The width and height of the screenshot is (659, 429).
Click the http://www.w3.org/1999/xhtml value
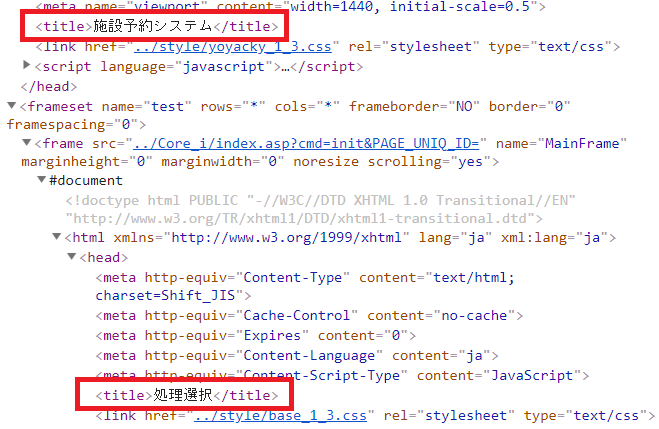coord(286,238)
